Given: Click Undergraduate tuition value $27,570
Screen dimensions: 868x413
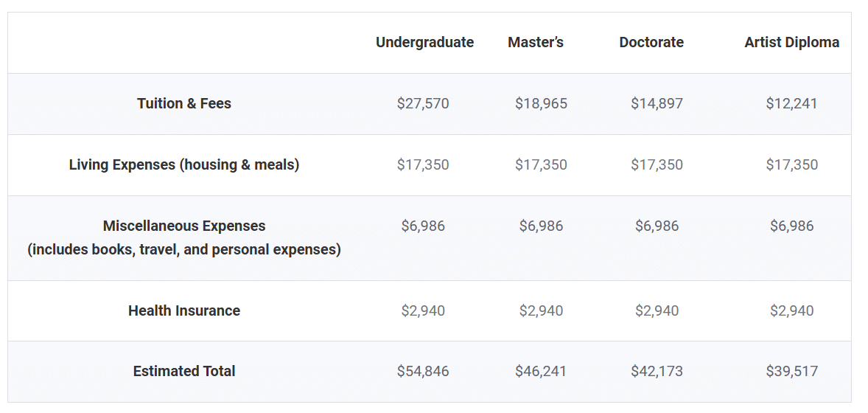Looking at the screenshot, I should click(423, 103).
